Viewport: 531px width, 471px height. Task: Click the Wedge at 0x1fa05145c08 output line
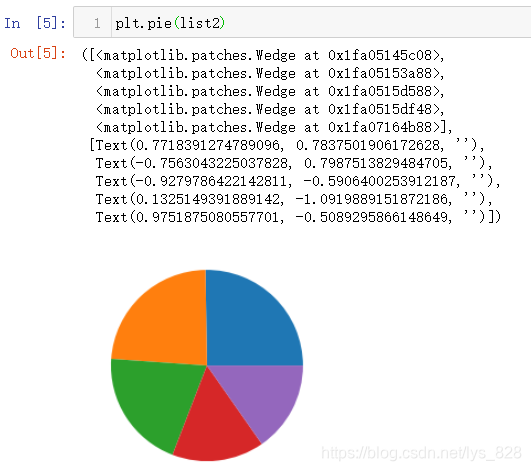[263, 55]
